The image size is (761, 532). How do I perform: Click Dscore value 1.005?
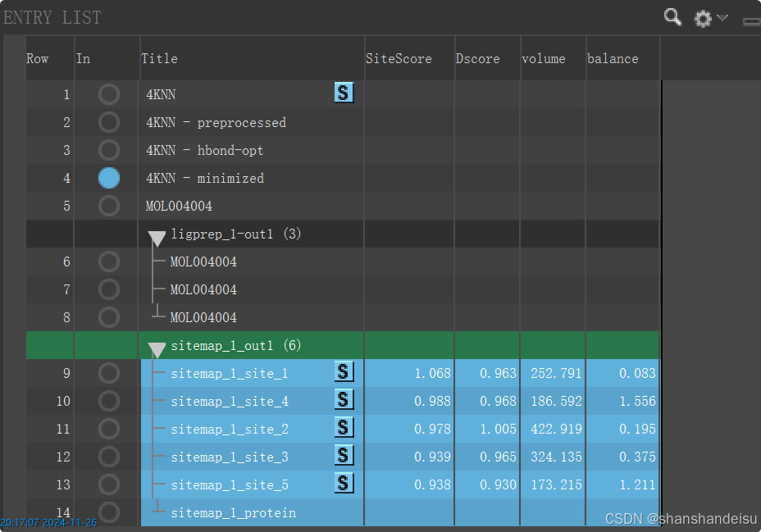[498, 429]
